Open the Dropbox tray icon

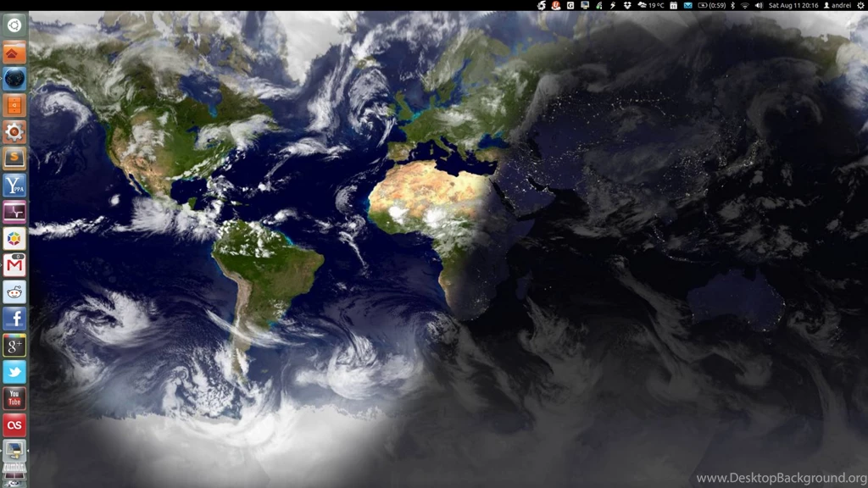(628, 6)
